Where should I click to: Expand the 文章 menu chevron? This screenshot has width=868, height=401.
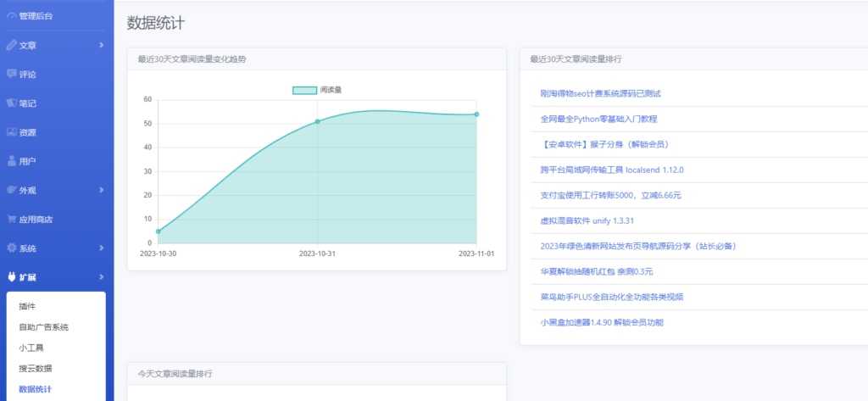101,45
